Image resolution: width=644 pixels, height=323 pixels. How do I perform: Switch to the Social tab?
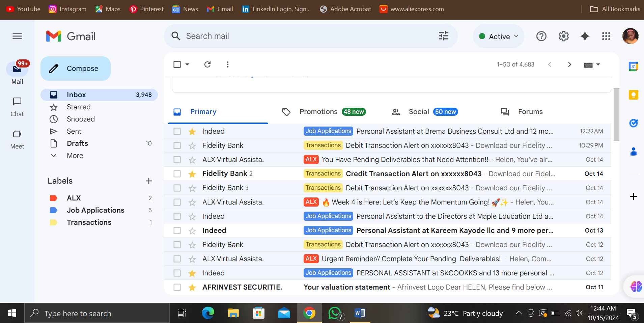pyautogui.click(x=419, y=112)
